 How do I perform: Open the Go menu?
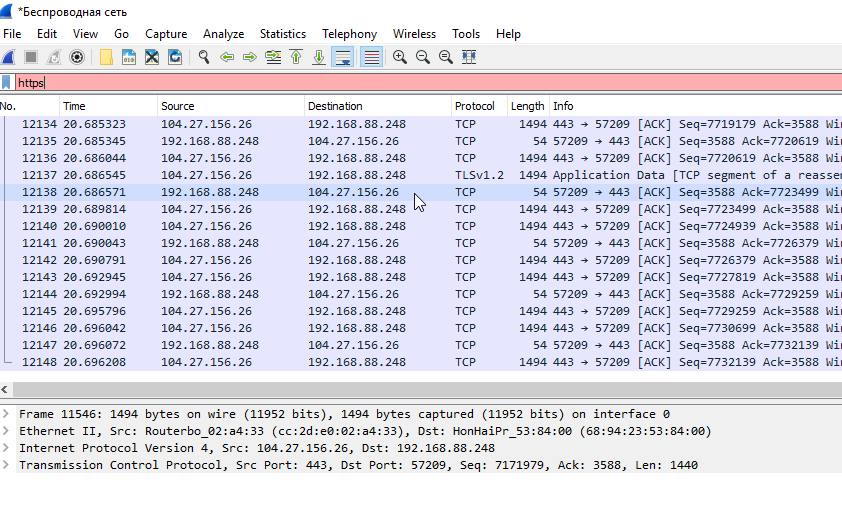coord(121,34)
